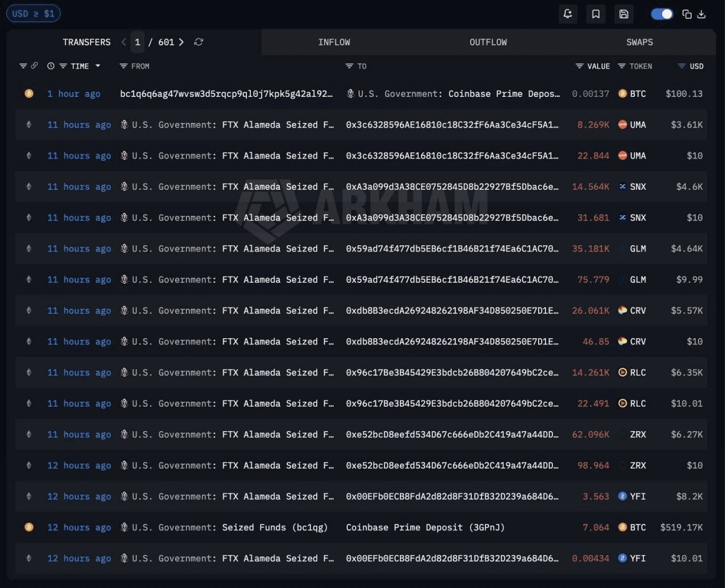Image resolution: width=725 pixels, height=588 pixels.
Task: Open the leftmost filter icon in table header
Action: coord(23,66)
